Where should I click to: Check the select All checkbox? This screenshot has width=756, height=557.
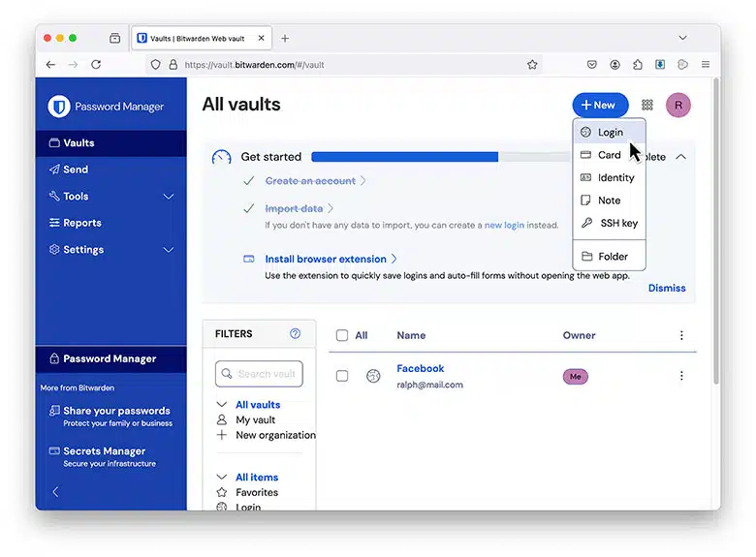tap(342, 335)
